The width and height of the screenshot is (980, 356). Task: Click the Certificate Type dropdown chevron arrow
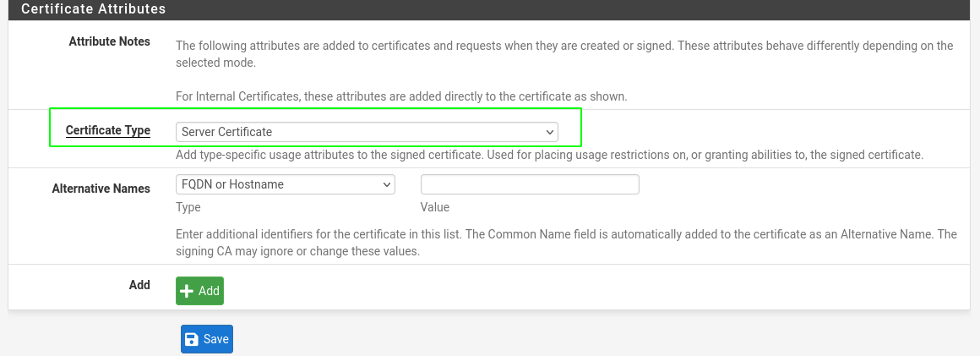pos(549,132)
